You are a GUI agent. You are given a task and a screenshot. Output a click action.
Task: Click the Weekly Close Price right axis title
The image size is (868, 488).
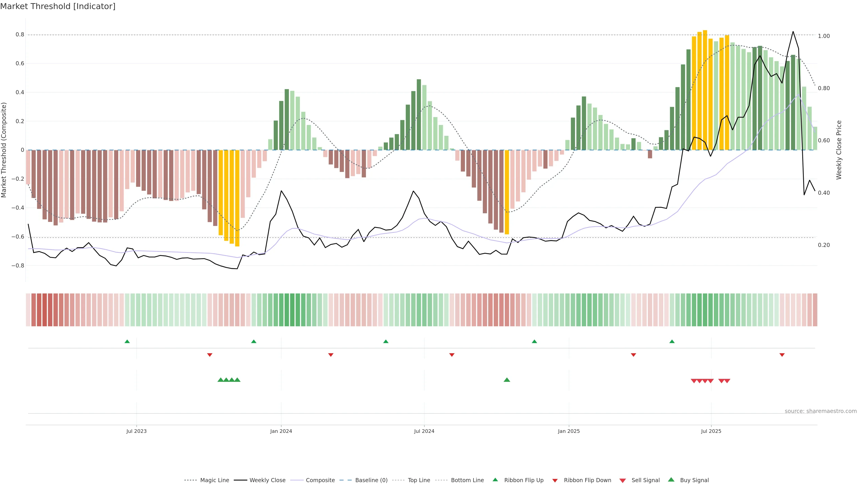(839, 150)
